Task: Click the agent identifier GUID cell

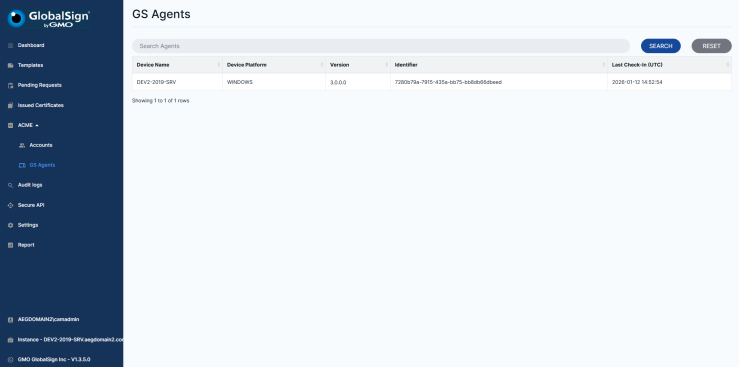Action: coord(499,82)
